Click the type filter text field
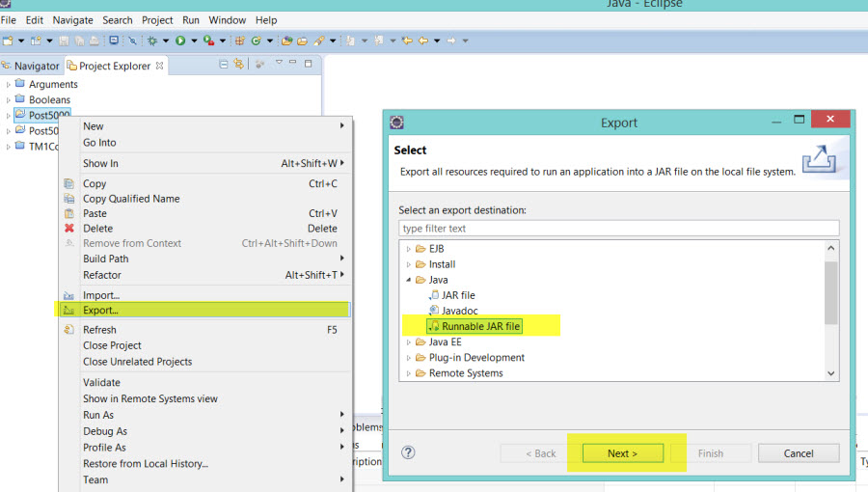 coord(619,228)
